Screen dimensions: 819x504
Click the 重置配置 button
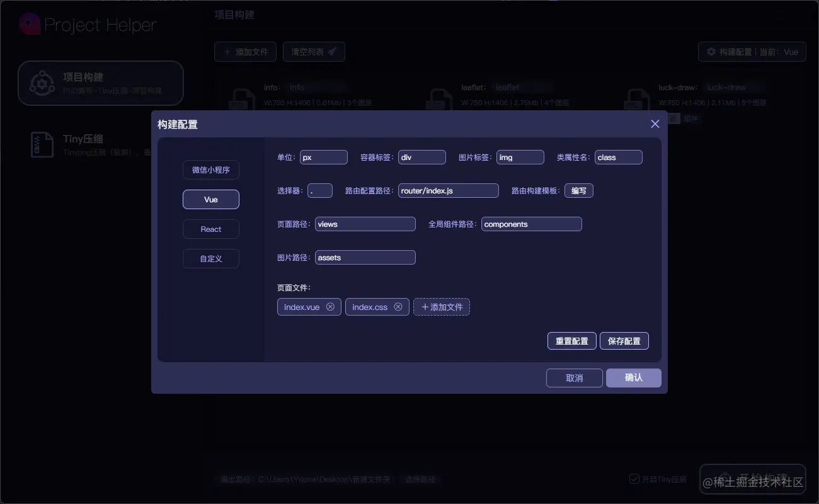(572, 341)
